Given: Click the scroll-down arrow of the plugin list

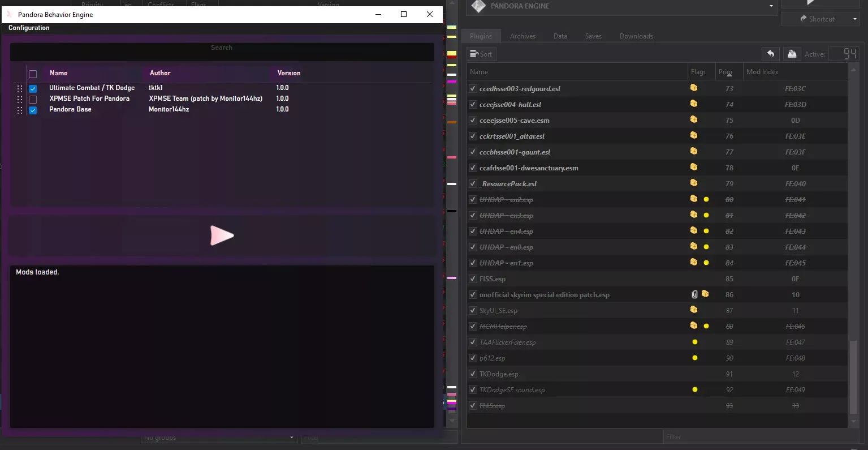Looking at the screenshot, I should click(x=854, y=422).
